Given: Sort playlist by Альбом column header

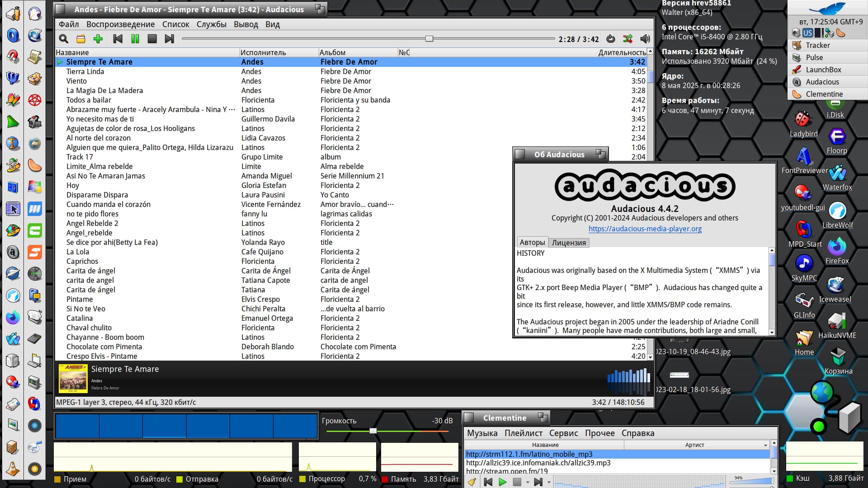Looking at the screenshot, I should (358, 52).
